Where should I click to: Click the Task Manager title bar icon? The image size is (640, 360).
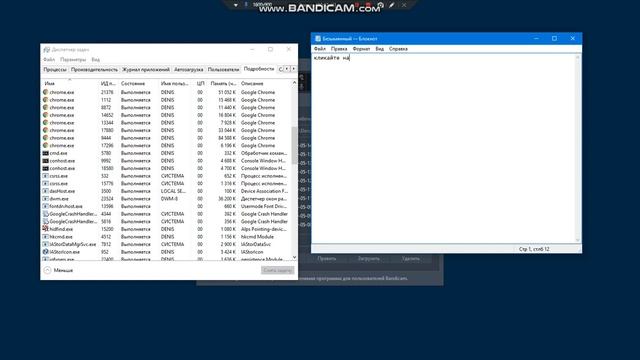(47, 49)
